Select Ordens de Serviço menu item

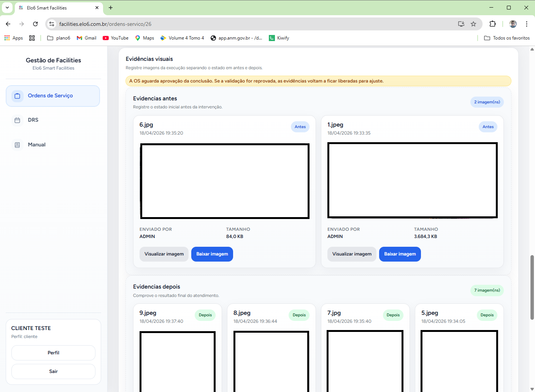click(53, 96)
